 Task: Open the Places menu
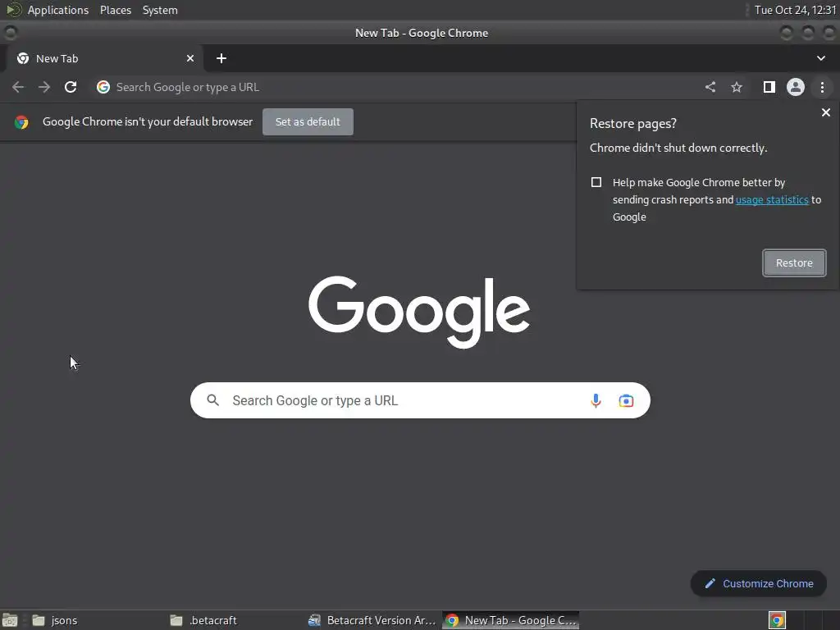coord(116,10)
